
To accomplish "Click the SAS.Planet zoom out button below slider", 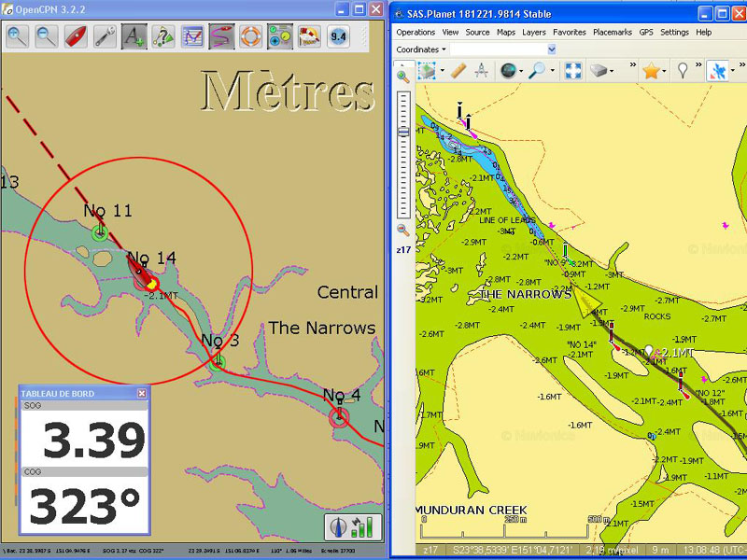I will 403,231.
